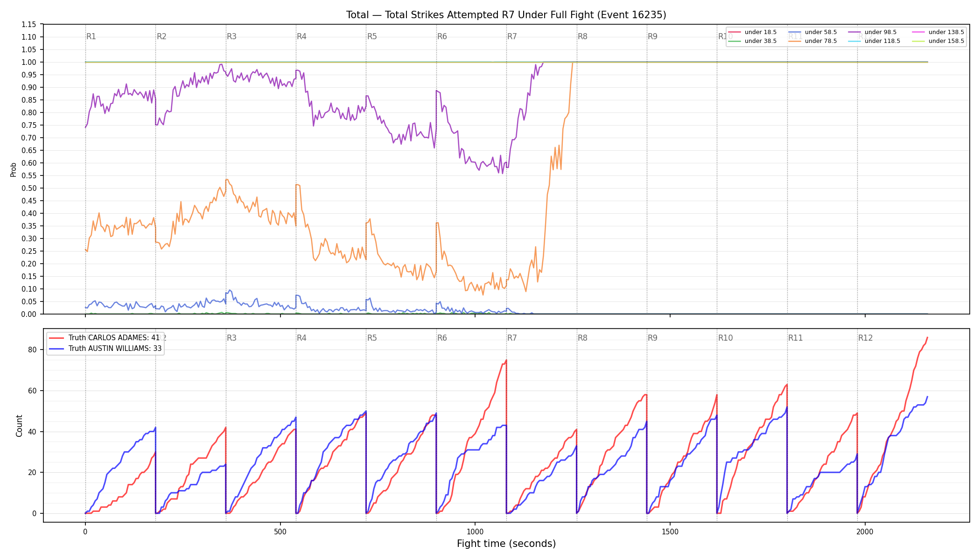The width and height of the screenshot is (980, 560).
Task: Click the R3 round label in Count chart
Action: pos(231,338)
